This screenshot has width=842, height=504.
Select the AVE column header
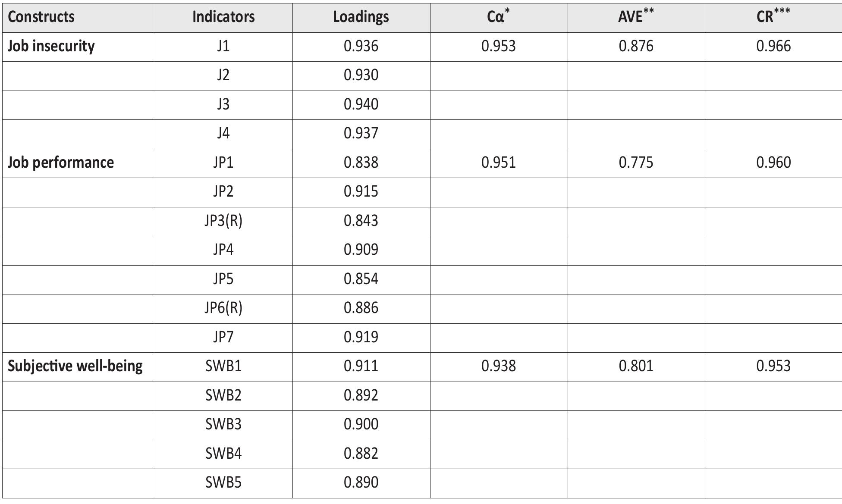pos(636,16)
